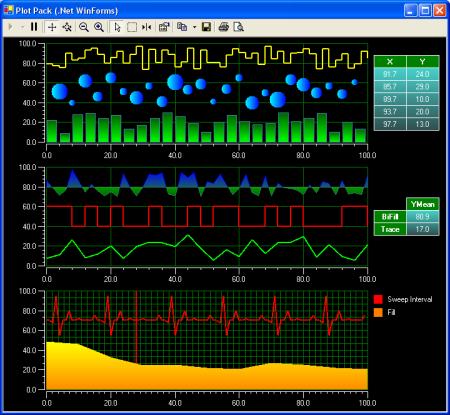Save the plot with floppy icon
The height and width of the screenshot is (415, 450).
click(x=206, y=27)
